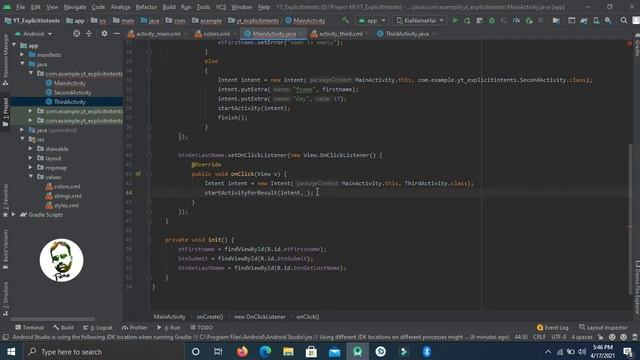Viewport: 640px width, 360px height.
Task: Click the Project panel horizontal scrollbar
Action: click(53, 319)
